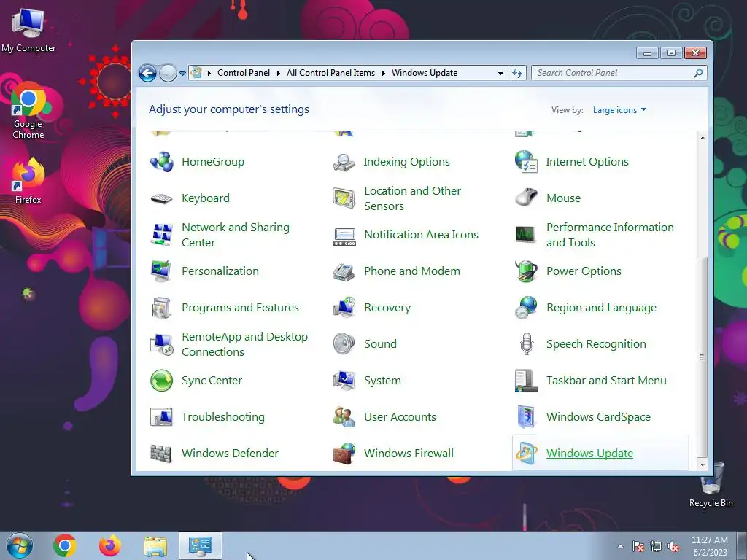Click the Windows Defender wall icon
Viewport: 747px width, 560px height.
pyautogui.click(x=161, y=454)
